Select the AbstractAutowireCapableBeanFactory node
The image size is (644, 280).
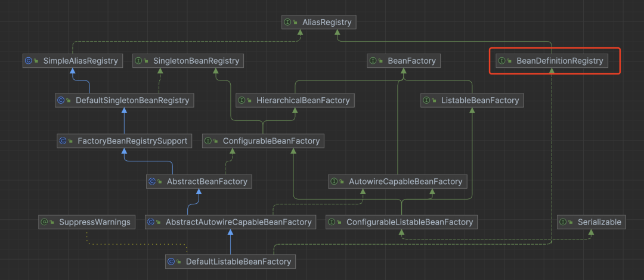point(230,222)
